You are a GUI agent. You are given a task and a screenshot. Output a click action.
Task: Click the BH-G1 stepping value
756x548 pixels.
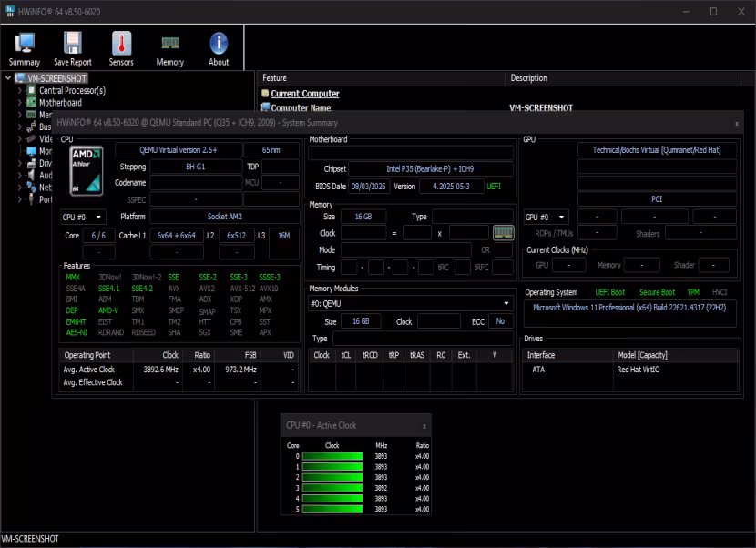(196, 167)
